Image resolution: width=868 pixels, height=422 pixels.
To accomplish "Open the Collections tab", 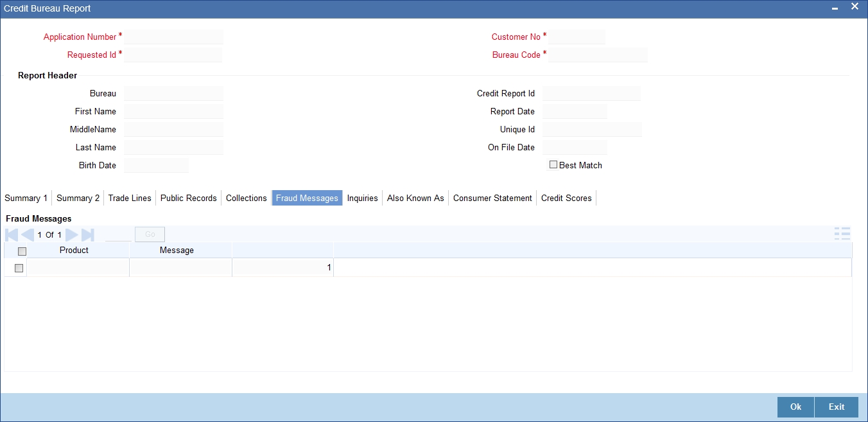I will [247, 198].
